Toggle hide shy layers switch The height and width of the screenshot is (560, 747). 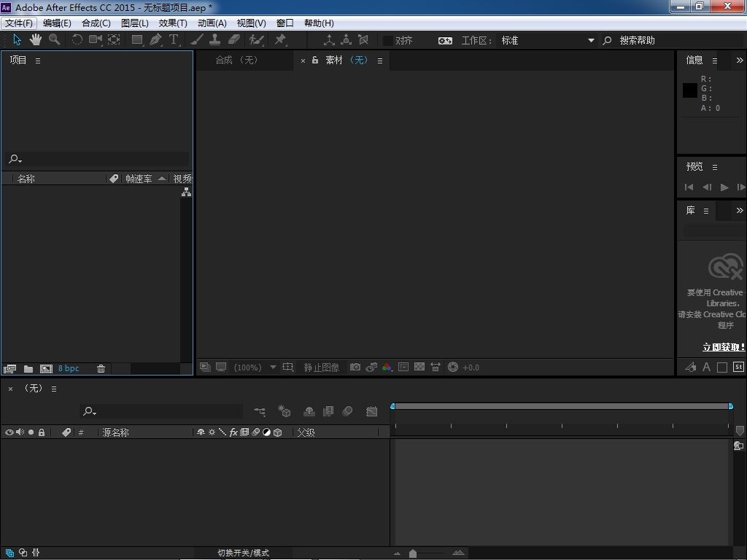click(x=309, y=411)
